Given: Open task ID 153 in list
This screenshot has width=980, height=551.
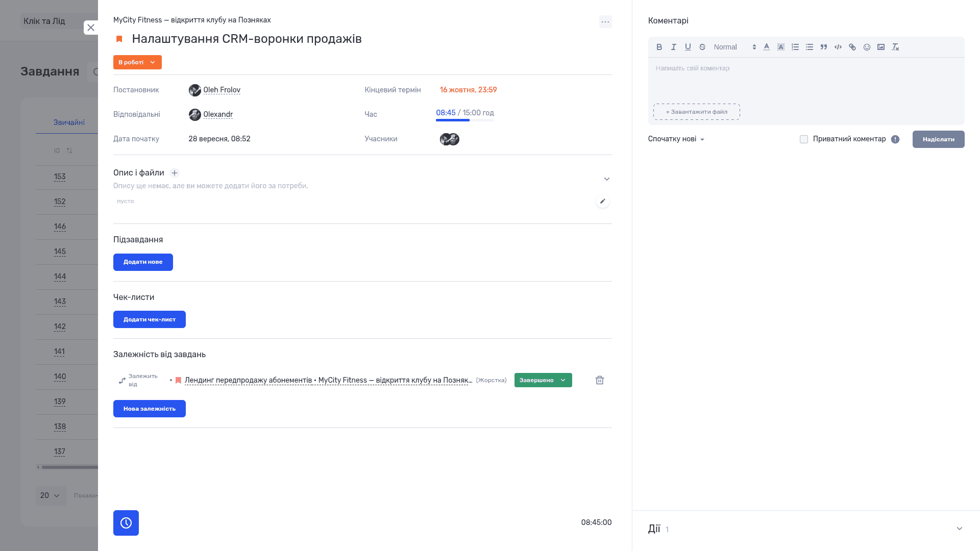Looking at the screenshot, I should [60, 177].
